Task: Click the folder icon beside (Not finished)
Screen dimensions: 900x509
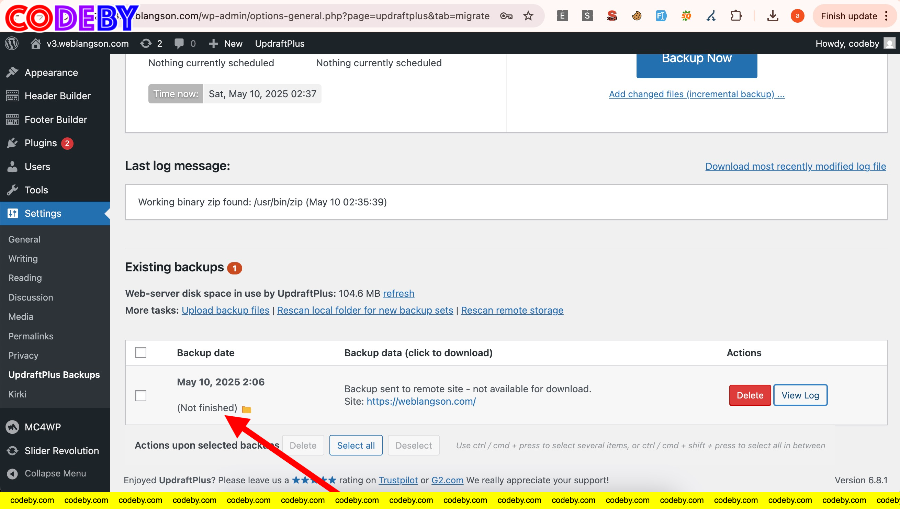Action: coord(246,409)
